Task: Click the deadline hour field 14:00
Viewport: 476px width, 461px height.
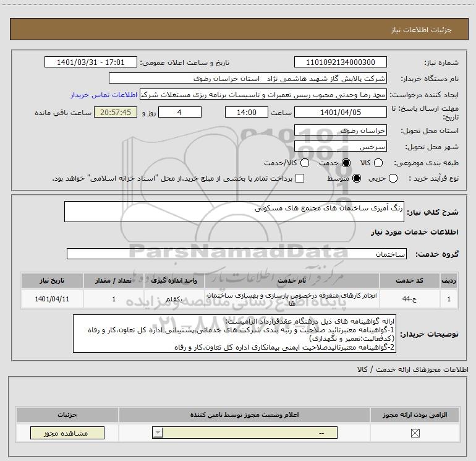Action: point(247,112)
